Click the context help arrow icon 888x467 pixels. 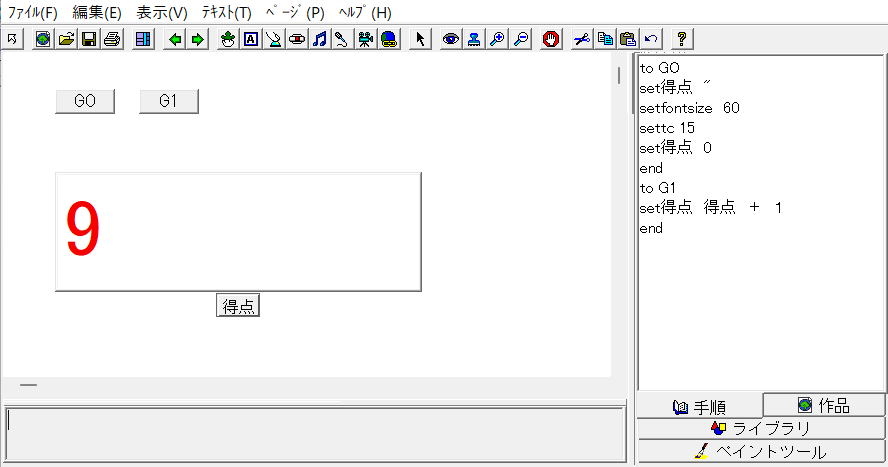click(12, 39)
